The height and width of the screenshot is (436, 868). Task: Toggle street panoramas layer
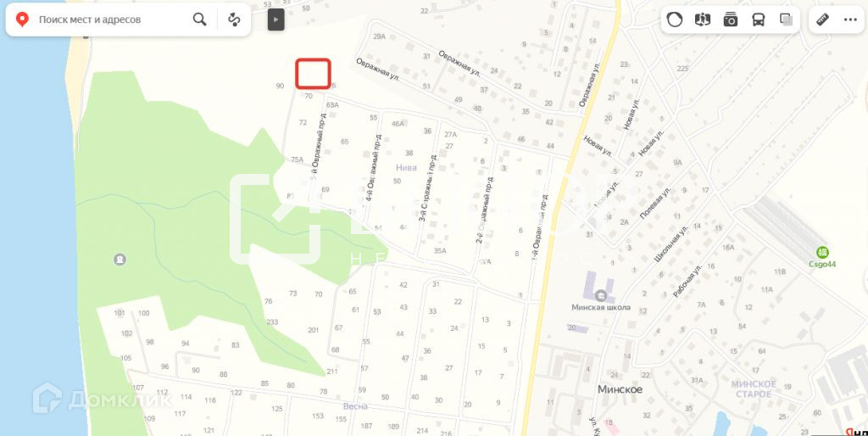point(703,20)
